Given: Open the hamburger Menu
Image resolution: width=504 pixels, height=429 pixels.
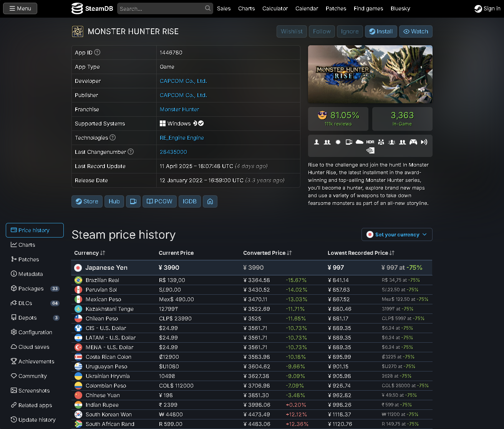Looking at the screenshot, I should click(20, 8).
